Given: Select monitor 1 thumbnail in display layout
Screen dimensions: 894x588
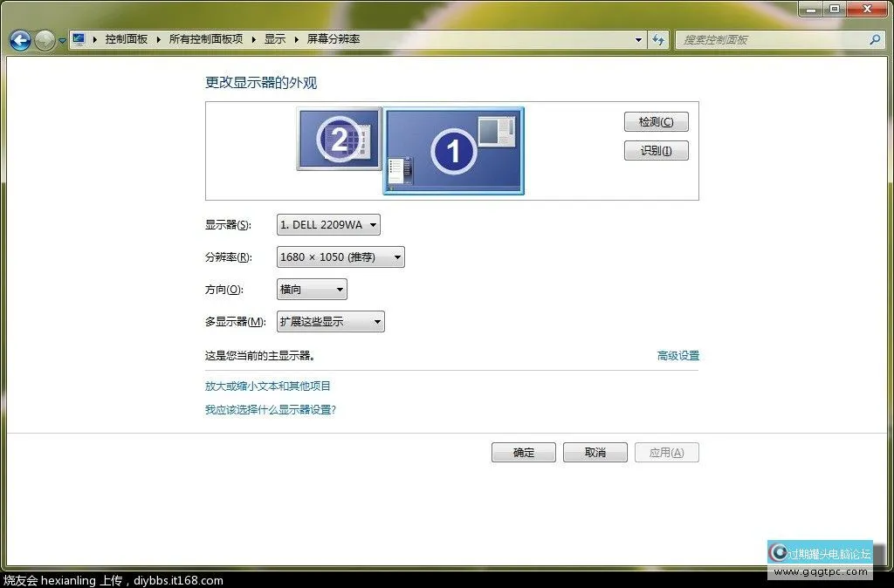Looking at the screenshot, I should [453, 150].
